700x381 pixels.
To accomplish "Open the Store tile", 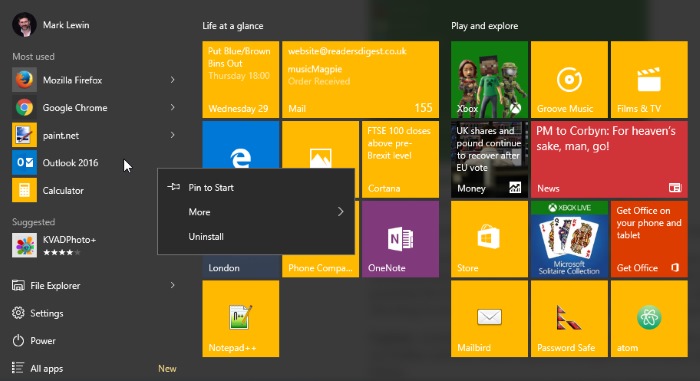I will pyautogui.click(x=489, y=239).
